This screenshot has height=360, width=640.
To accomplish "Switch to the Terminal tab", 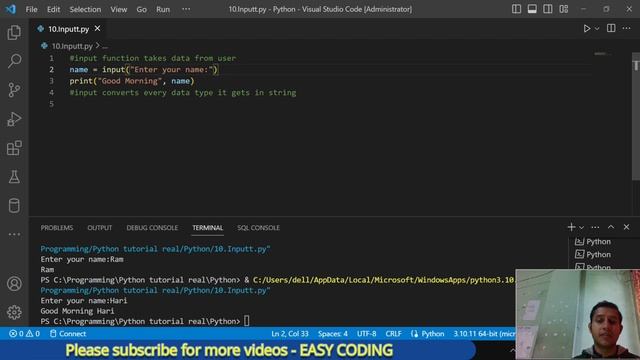I will (207, 228).
